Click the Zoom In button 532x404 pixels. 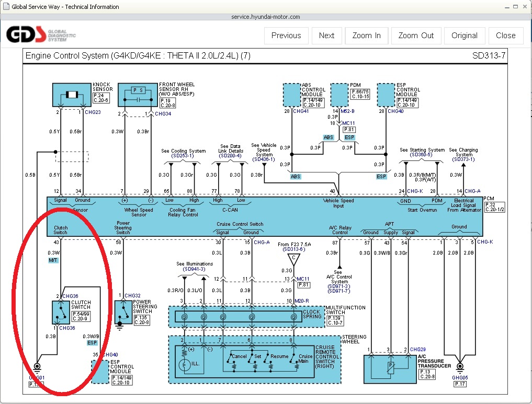[x=366, y=36]
